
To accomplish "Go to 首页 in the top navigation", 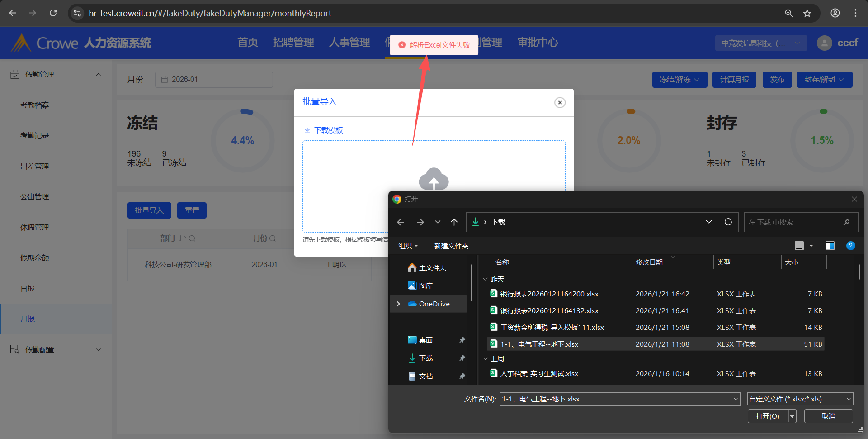I will 248,43.
